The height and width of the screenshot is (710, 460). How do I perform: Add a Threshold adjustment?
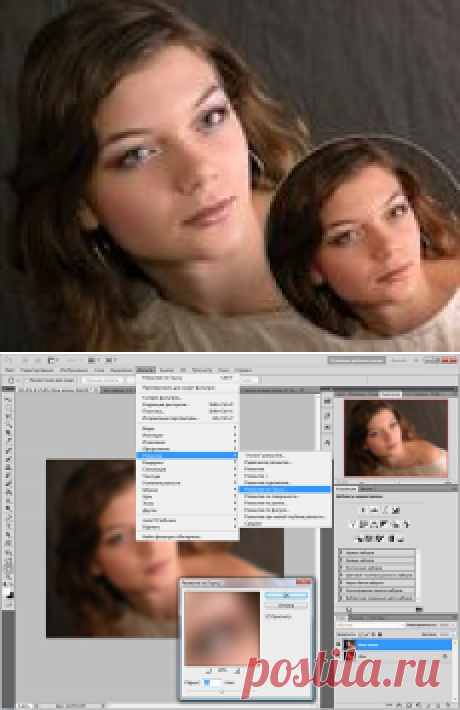pos(380,538)
